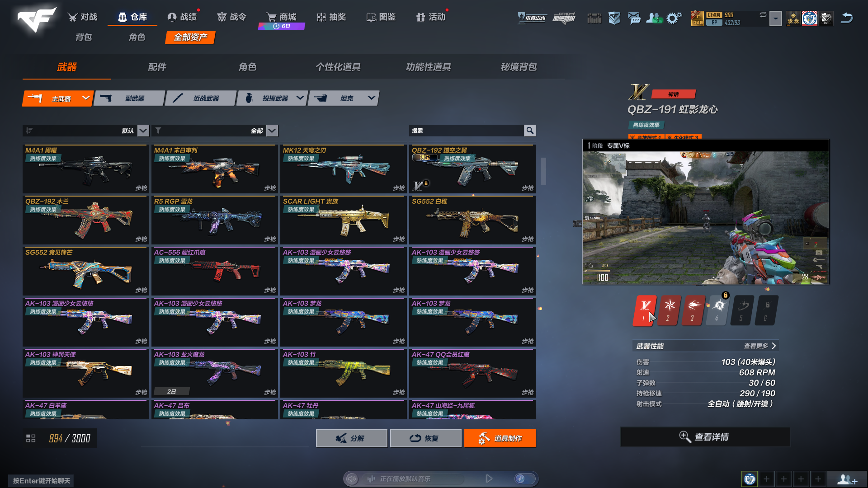Viewport: 868px width, 488px height.
Task: Open the 全部 filter dropdown
Action: tap(272, 131)
